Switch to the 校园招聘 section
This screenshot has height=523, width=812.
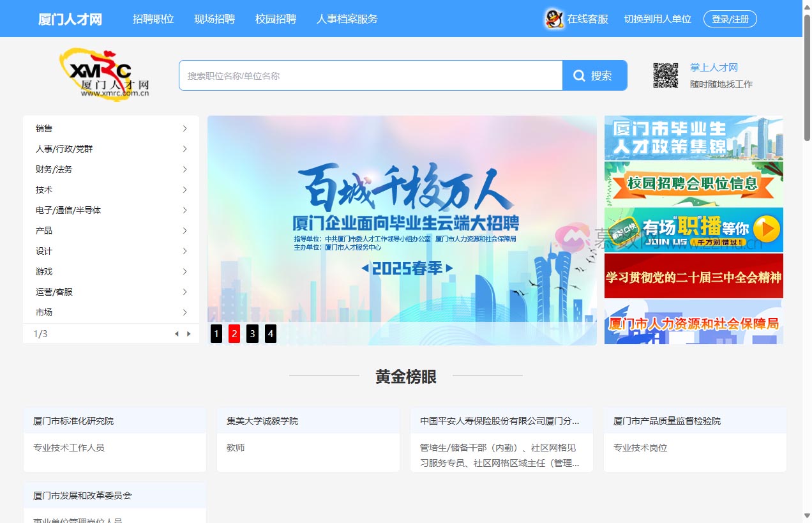(x=276, y=19)
